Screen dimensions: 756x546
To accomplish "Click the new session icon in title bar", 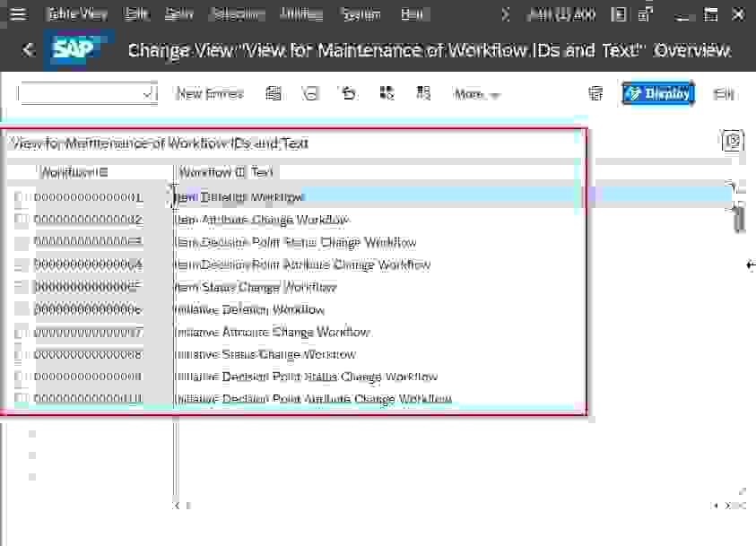I will pos(645,15).
